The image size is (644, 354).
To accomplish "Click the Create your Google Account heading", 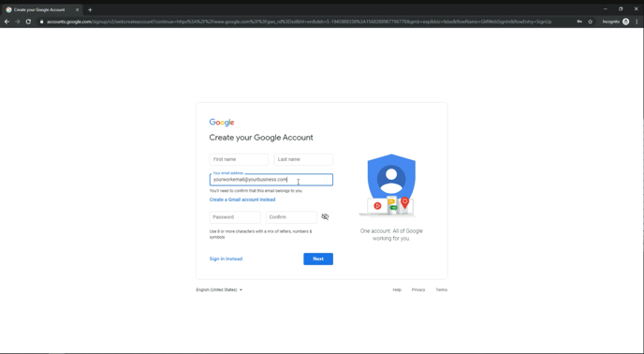I will tap(261, 138).
